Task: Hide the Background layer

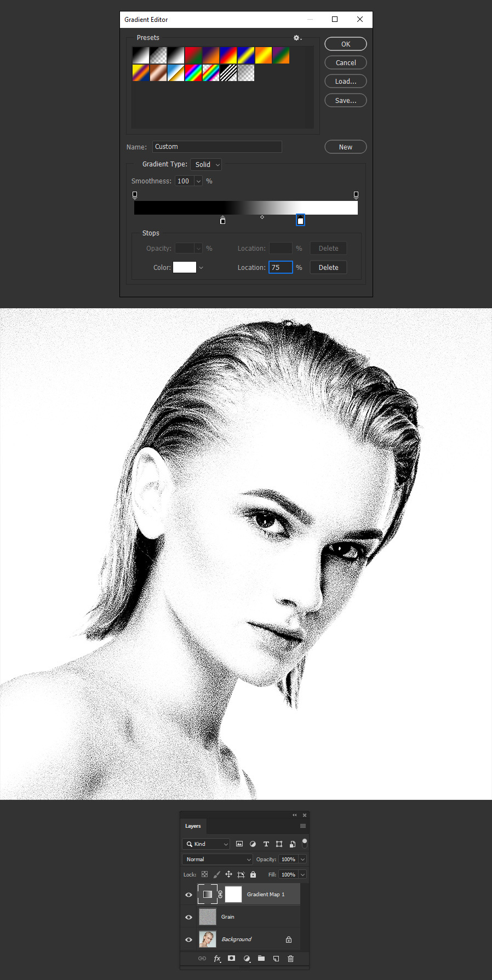Action: coord(188,939)
